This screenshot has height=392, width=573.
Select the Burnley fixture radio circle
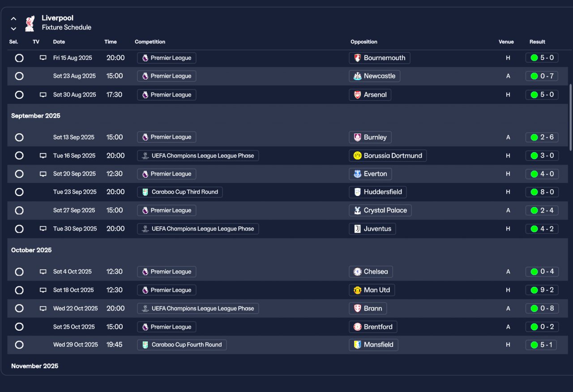pos(19,137)
